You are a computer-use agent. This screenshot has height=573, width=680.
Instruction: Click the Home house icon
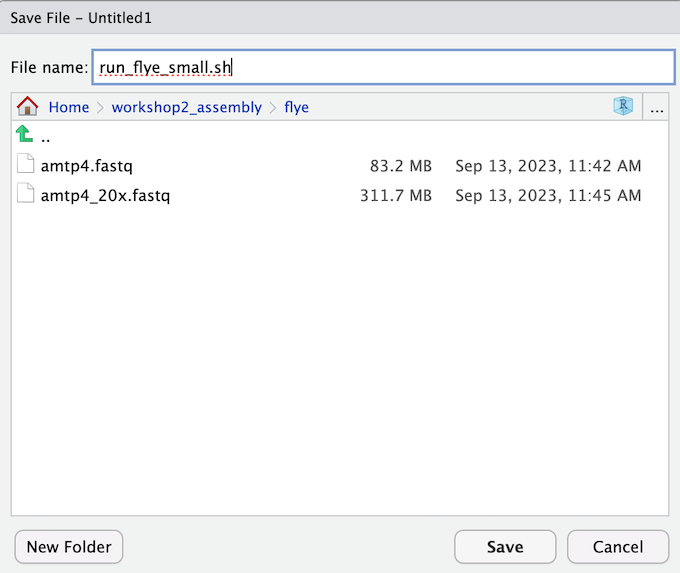click(27, 106)
